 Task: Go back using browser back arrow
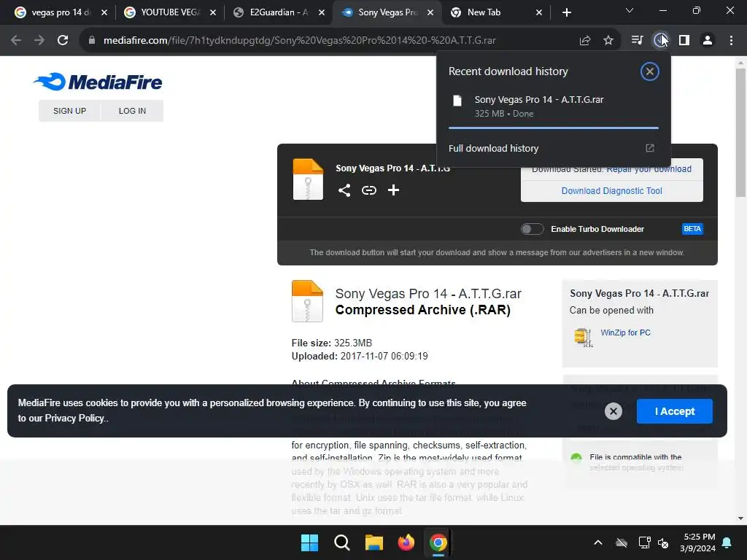click(x=16, y=41)
